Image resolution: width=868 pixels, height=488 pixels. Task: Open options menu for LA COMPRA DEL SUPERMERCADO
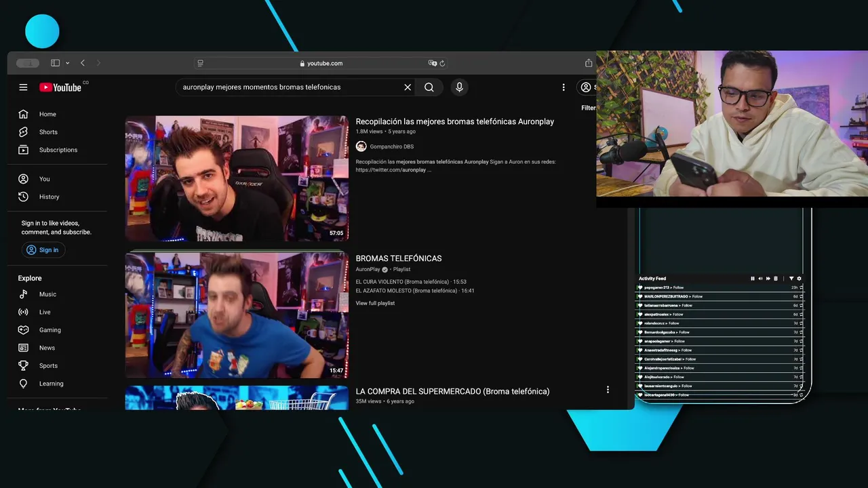point(608,390)
